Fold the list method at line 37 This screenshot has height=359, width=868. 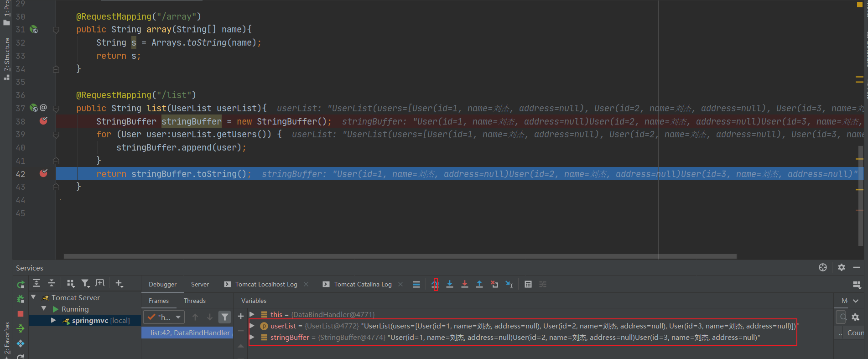[x=56, y=108]
